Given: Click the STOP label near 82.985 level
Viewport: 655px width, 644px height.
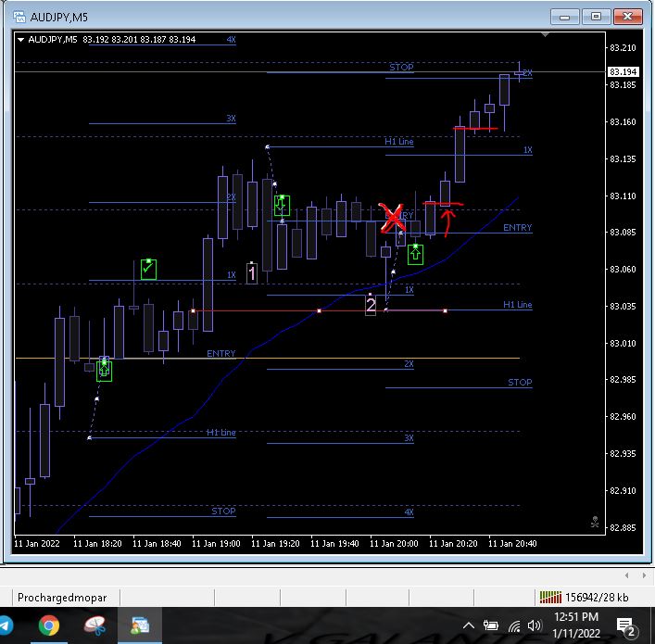Looking at the screenshot, I should pos(520,383).
